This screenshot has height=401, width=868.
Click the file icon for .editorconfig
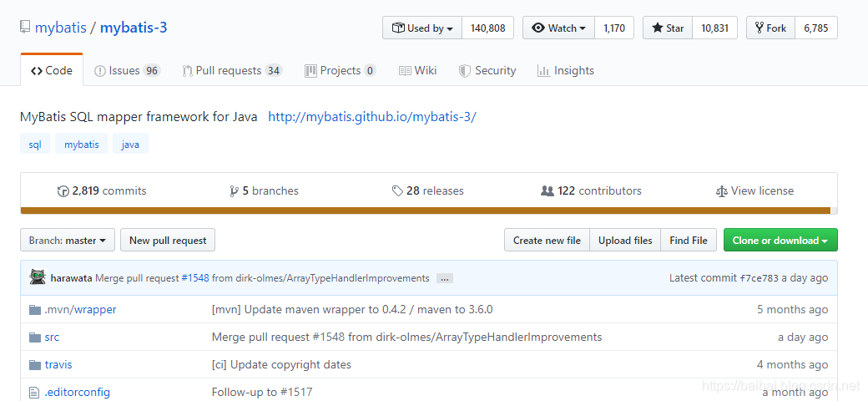tap(35, 393)
